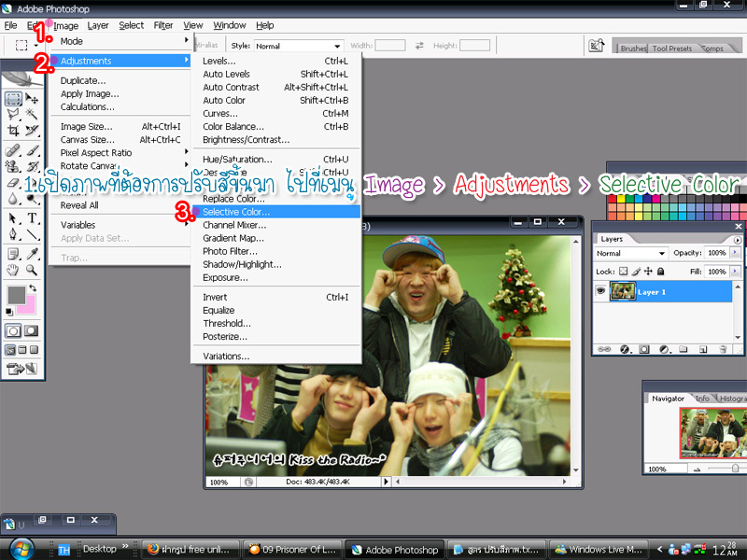This screenshot has height=560, width=747.
Task: Select the Type tool
Action: 32,218
